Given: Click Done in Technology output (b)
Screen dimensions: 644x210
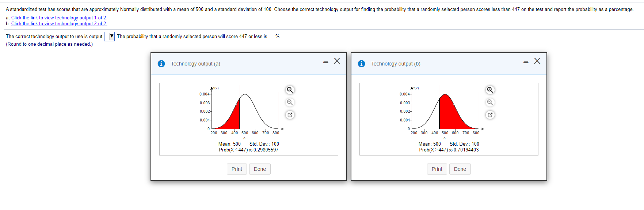Looking at the screenshot, I should click(x=460, y=169).
